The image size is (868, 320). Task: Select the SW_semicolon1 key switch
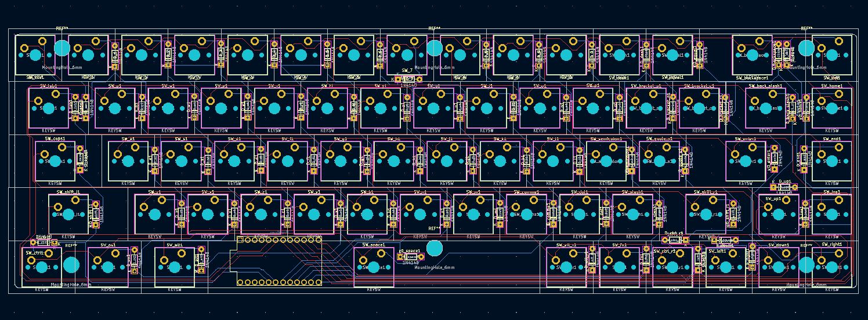pyautogui.click(x=606, y=161)
